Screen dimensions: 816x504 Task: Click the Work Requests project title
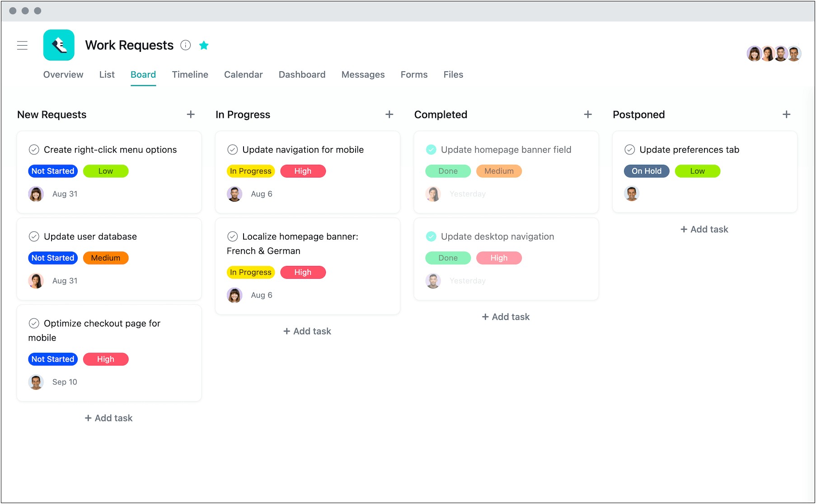point(129,45)
